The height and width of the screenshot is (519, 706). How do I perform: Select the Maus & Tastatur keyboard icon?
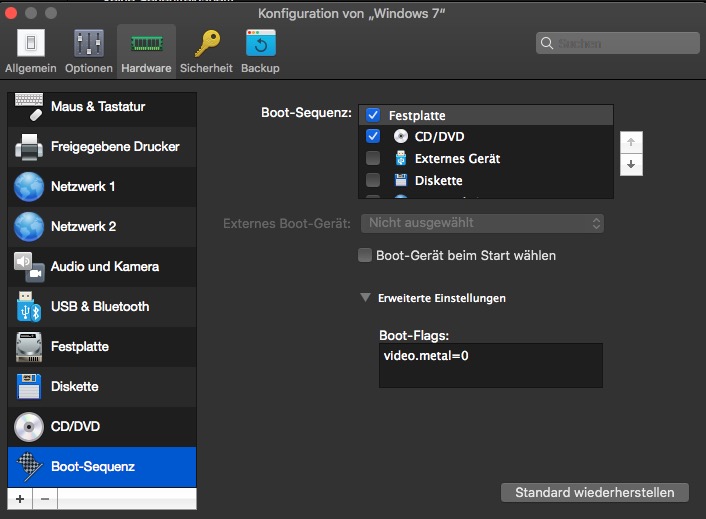click(x=29, y=107)
